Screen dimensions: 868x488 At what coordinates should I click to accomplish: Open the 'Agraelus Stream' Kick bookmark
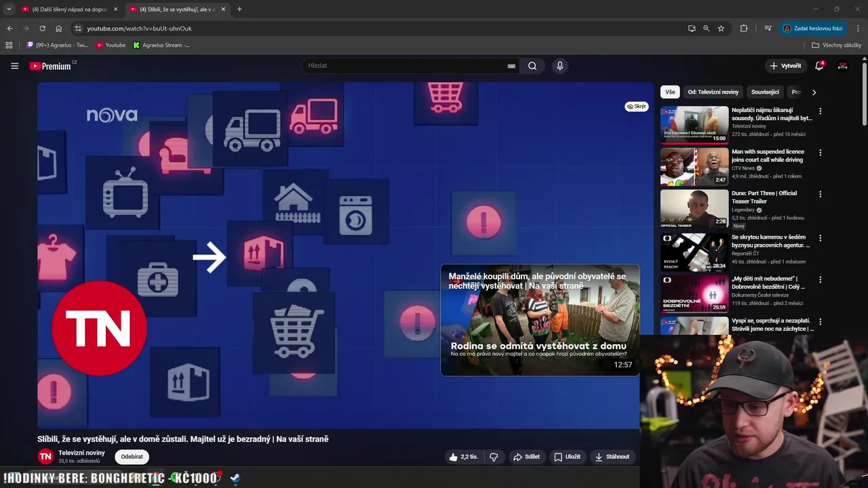point(161,45)
